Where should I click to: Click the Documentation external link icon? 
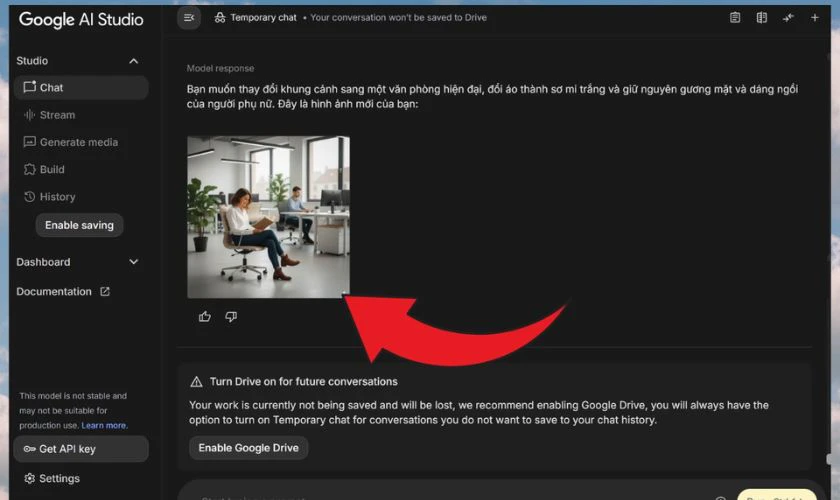[x=105, y=292]
